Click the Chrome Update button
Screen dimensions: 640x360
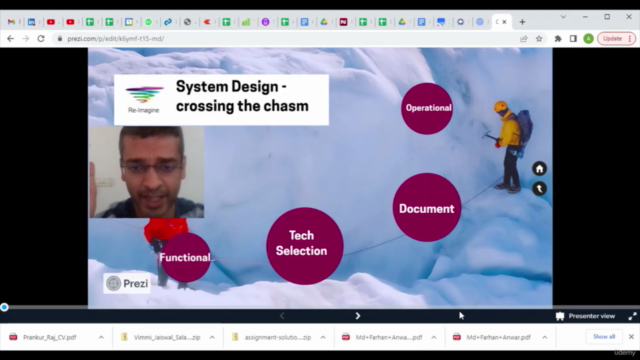tap(612, 39)
